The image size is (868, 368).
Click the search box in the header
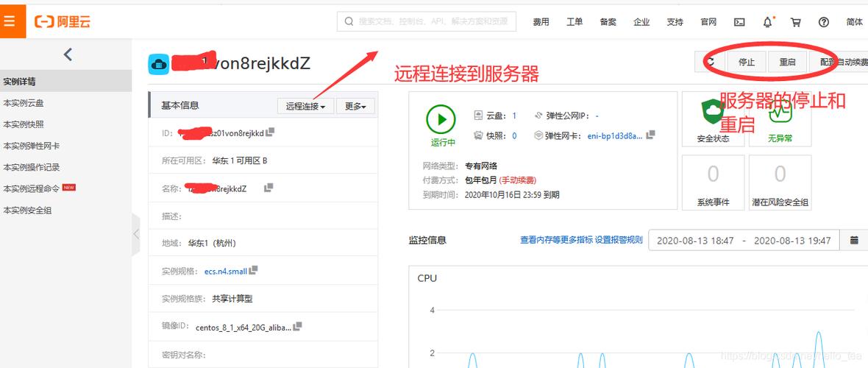tap(426, 21)
